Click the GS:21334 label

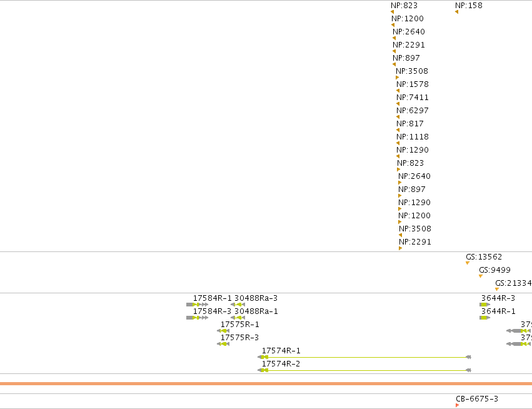(513, 283)
